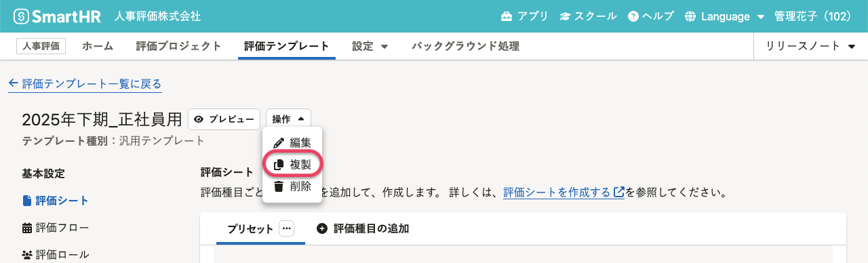Screen dimensions: 868x263
Task: Click the プリセット three-dots options button
Action: coord(286,228)
